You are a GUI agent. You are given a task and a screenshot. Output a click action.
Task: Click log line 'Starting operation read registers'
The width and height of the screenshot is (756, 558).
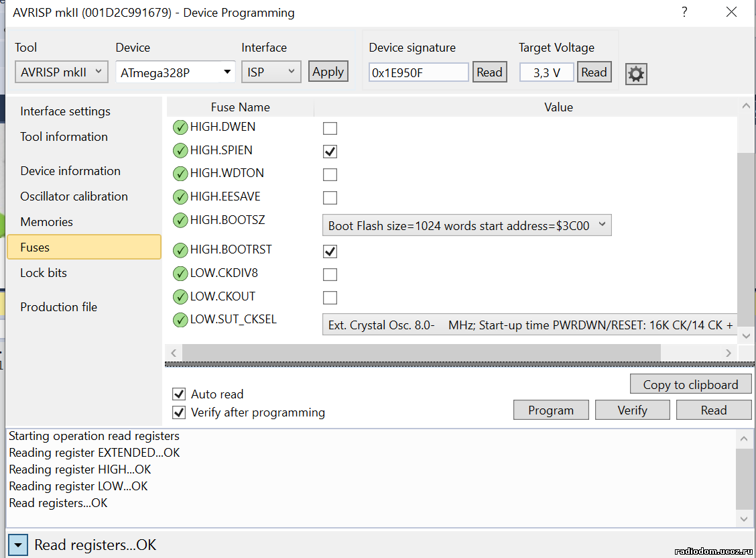[94, 436]
